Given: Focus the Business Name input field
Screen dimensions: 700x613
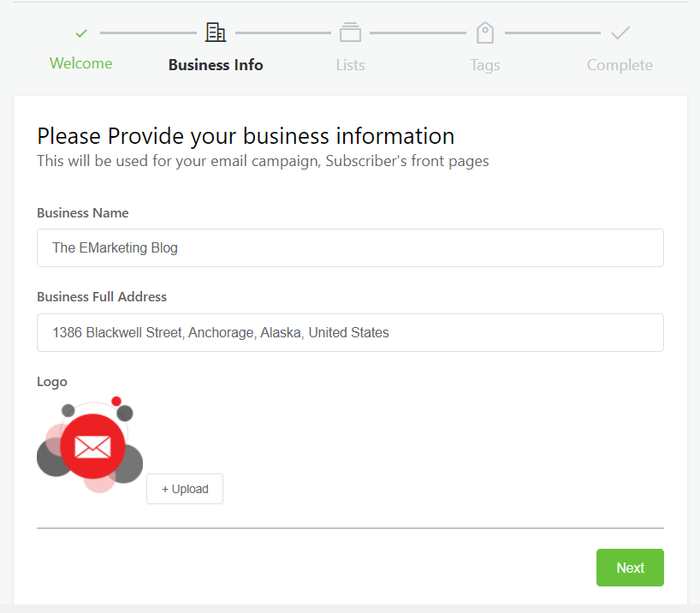Looking at the screenshot, I should click(351, 248).
